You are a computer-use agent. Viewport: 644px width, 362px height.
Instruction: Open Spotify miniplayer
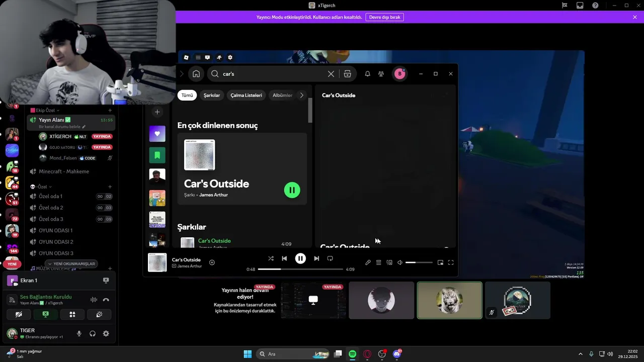point(440,262)
